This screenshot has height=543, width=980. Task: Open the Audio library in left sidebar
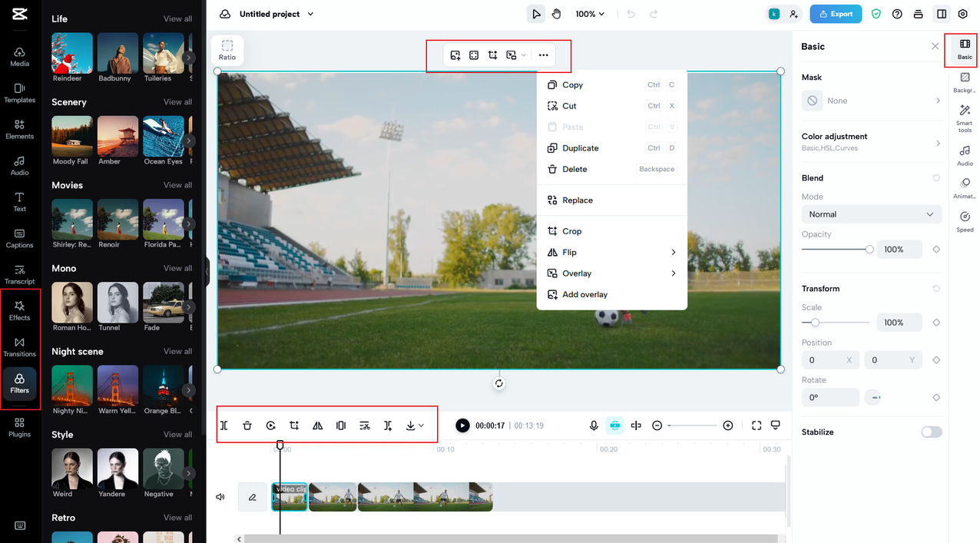click(20, 165)
